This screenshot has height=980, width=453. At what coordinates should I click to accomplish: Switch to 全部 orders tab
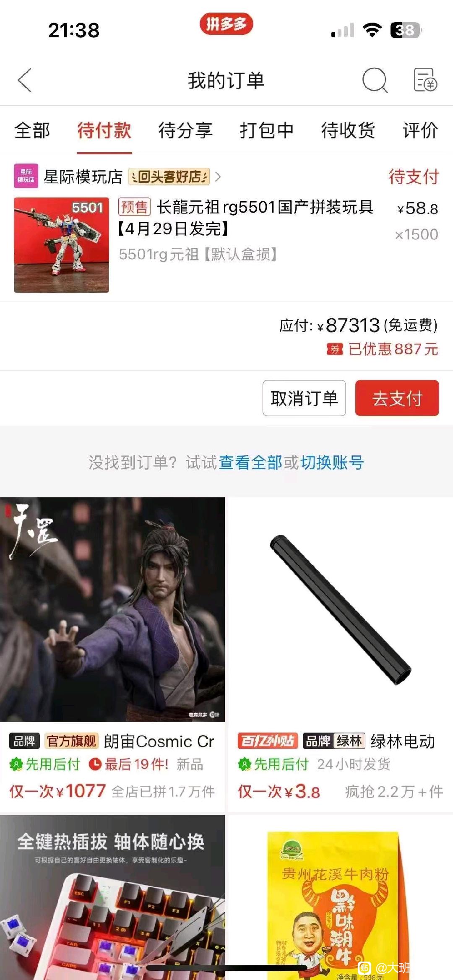click(32, 130)
